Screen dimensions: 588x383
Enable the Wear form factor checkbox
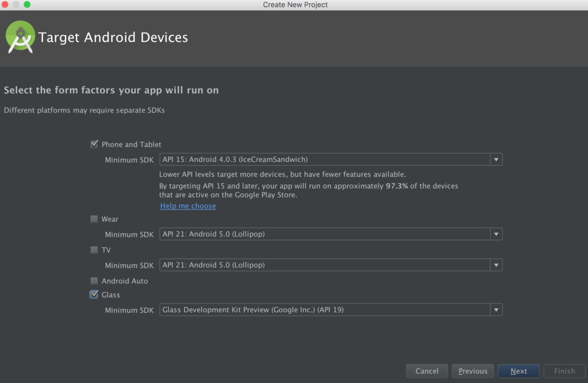click(94, 219)
